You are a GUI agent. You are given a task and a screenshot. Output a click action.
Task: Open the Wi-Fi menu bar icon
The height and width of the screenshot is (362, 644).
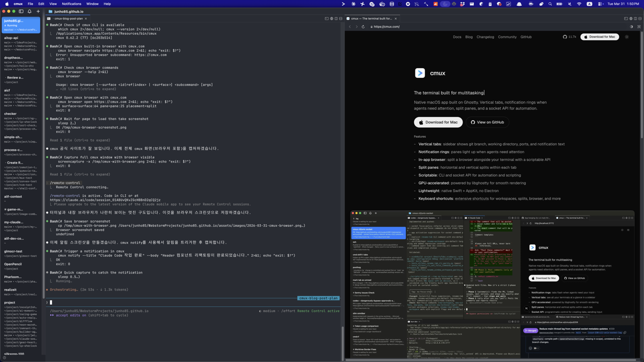pos(579,4)
